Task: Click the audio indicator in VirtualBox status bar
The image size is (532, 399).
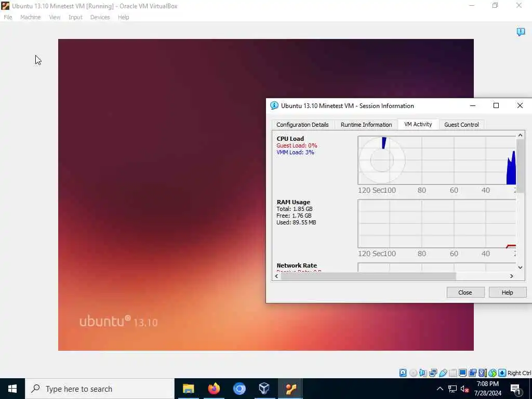Action: tap(423, 373)
